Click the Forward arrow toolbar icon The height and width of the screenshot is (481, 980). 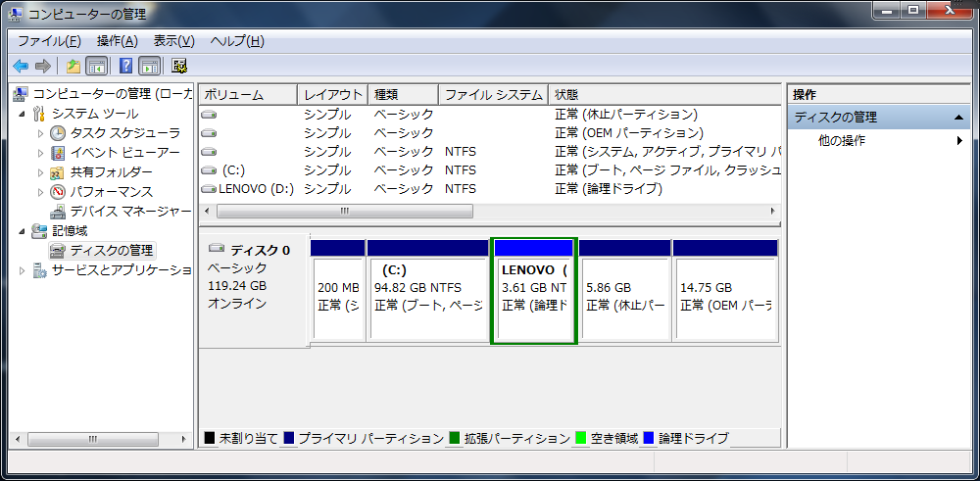(42, 66)
